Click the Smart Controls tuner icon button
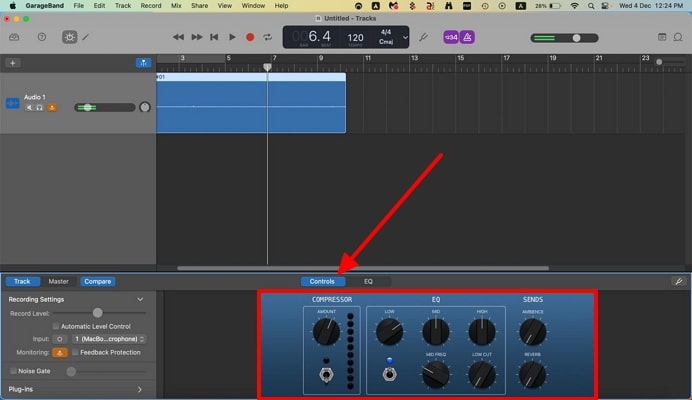 tap(679, 281)
